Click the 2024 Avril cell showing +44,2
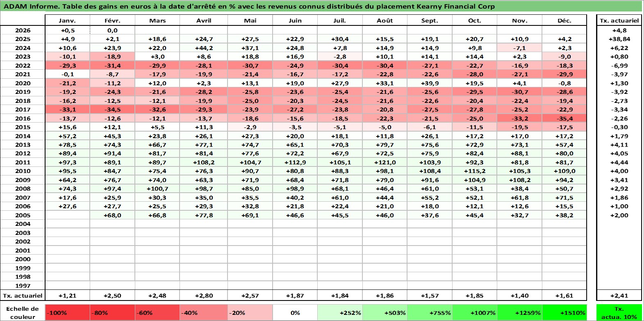 pyautogui.click(x=204, y=48)
